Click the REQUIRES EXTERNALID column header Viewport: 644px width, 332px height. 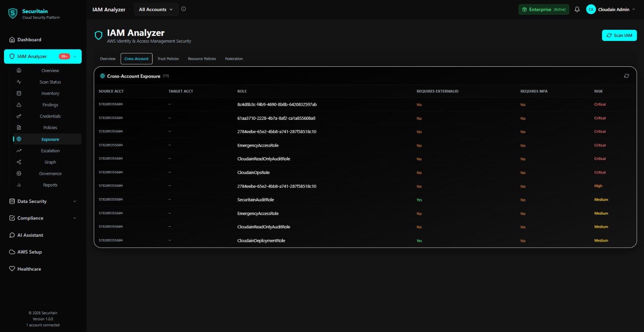(x=438, y=91)
